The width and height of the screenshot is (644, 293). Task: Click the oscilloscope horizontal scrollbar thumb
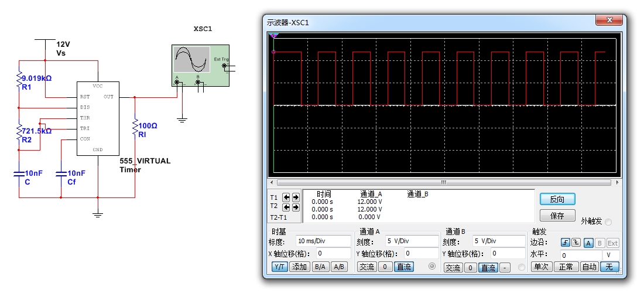(x=444, y=182)
